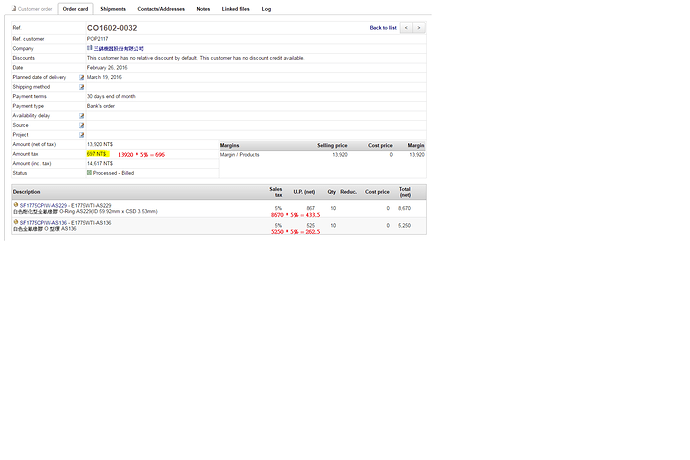Viewport: 690px width, 460px height.
Task: Click the Back to list link
Action: point(382,28)
